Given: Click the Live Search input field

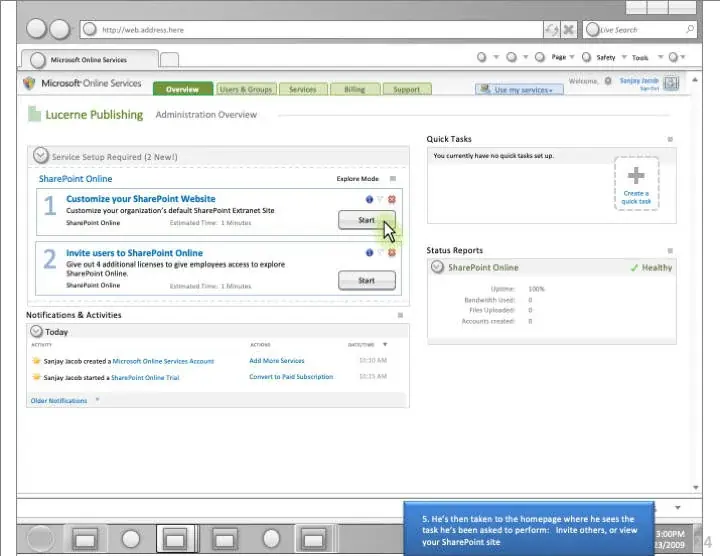Looking at the screenshot, I should click(x=640, y=29).
